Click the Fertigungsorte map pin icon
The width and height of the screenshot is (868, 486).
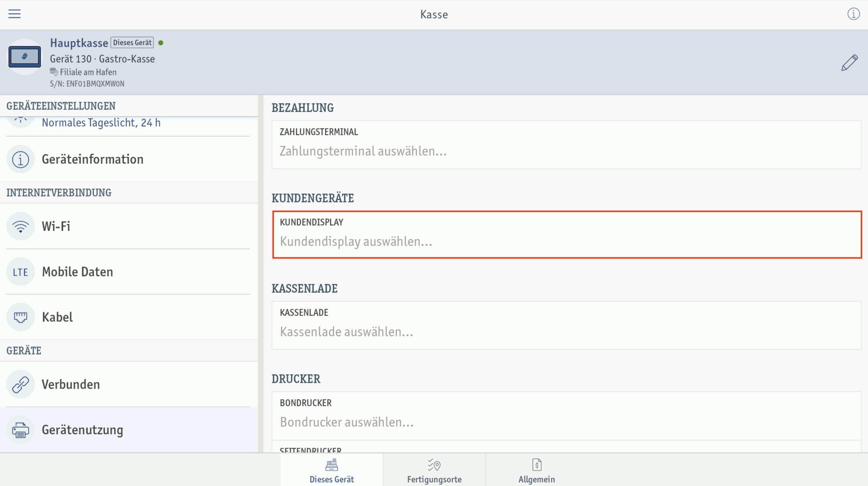[x=434, y=465]
